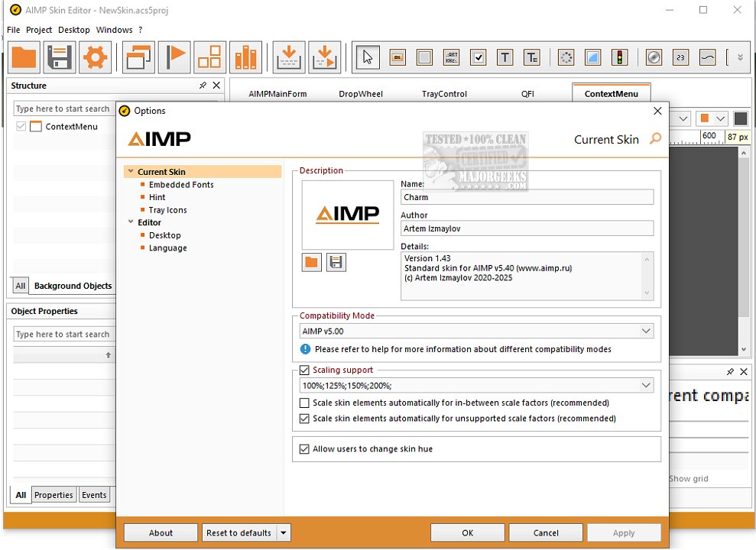Click the download-to-tray arrow toolbar icon
The width and height of the screenshot is (756, 550).
coord(289,57)
